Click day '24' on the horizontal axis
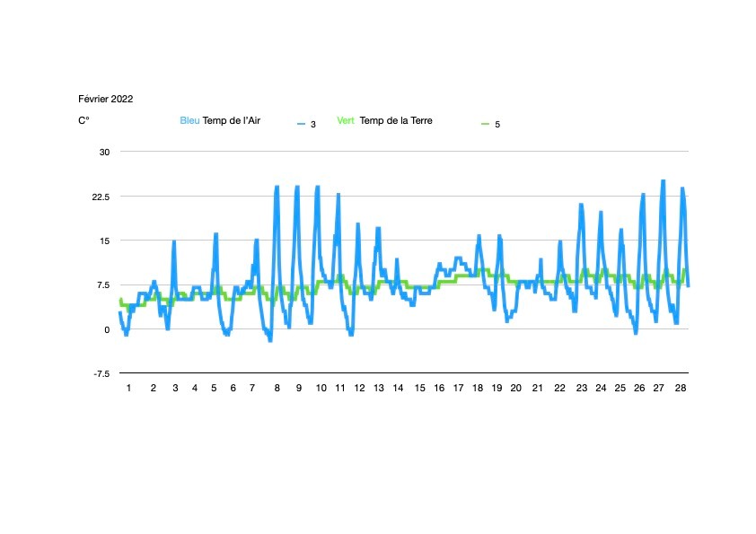Image resolution: width=756 pixels, height=534 pixels. tap(601, 388)
